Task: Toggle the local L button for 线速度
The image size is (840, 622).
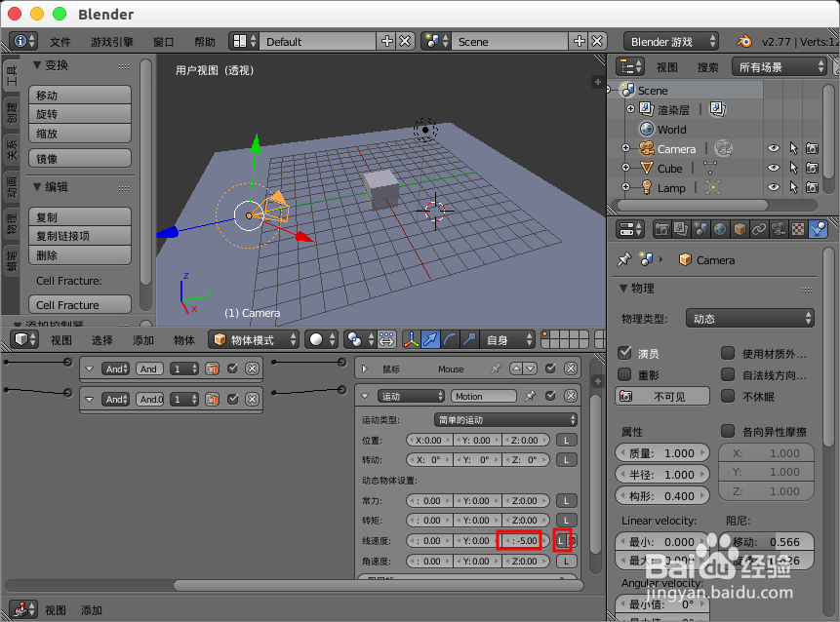Action: point(561,541)
